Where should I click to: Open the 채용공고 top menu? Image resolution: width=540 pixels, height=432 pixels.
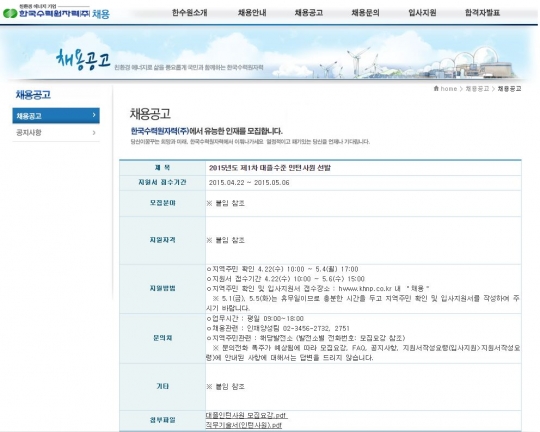[309, 13]
